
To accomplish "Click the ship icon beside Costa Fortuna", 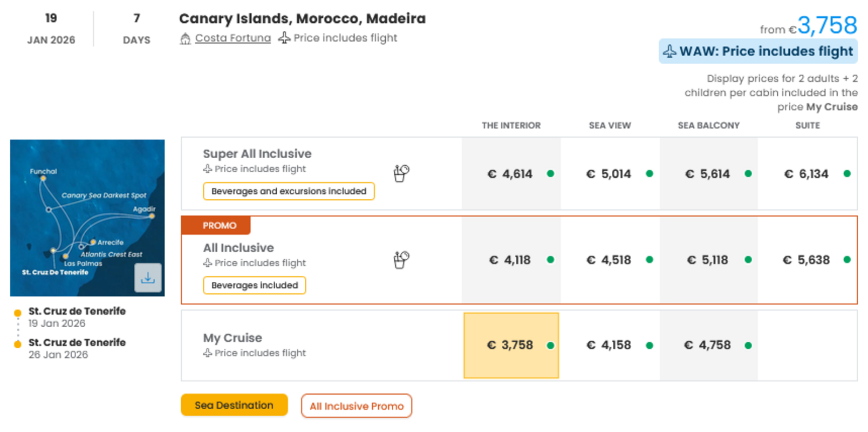I will point(186,38).
